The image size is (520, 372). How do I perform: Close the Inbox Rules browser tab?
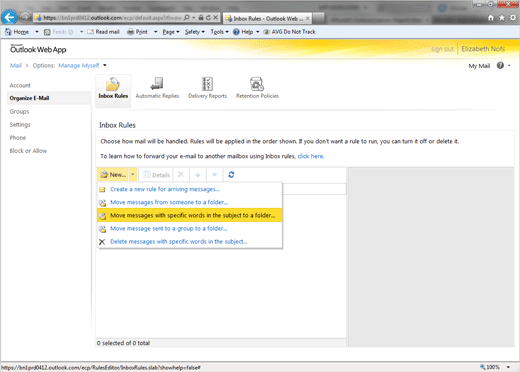click(x=307, y=19)
